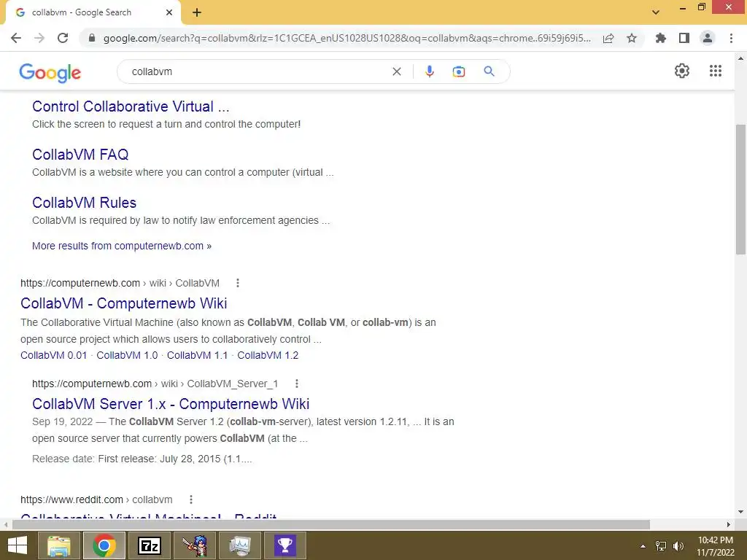747x560 pixels.
Task: Click the Chrome taskbar icon
Action: [104, 545]
